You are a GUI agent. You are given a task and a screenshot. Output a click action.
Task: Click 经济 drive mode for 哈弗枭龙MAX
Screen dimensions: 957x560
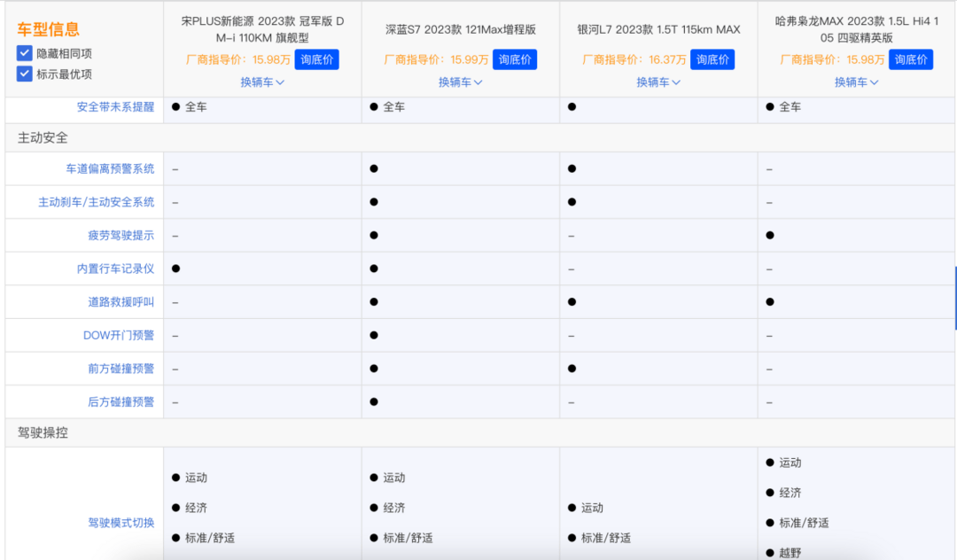[783, 493]
